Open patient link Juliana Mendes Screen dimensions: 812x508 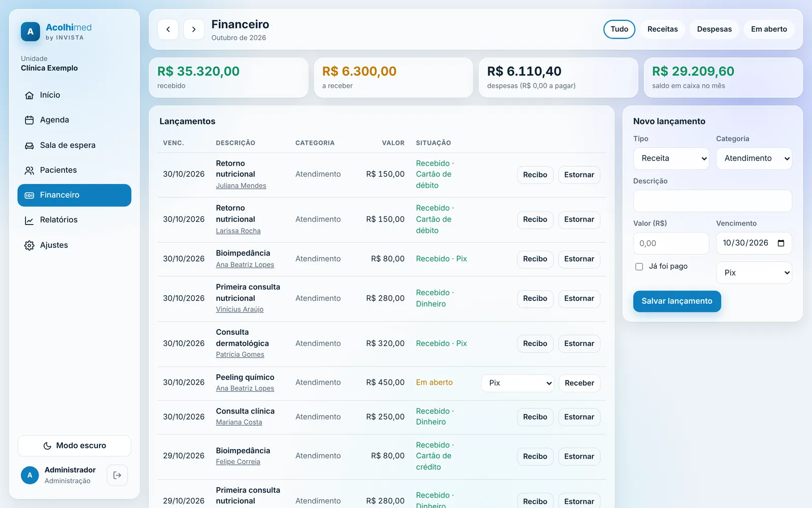241,186
